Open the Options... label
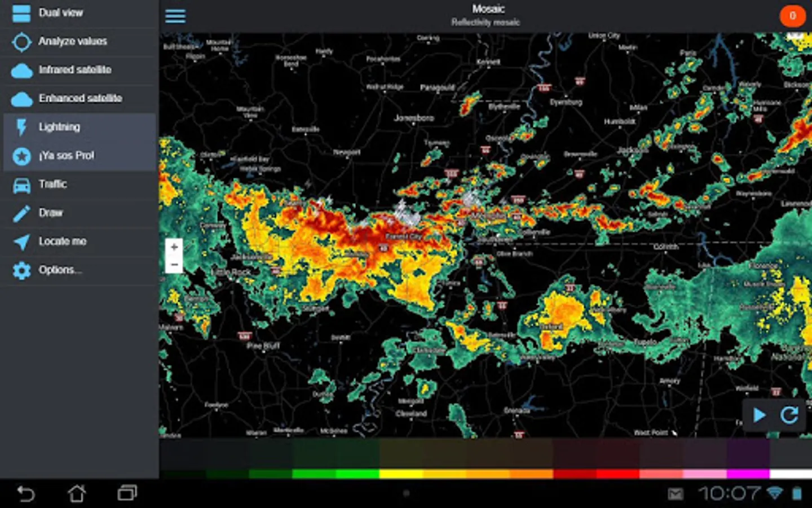 click(x=60, y=270)
